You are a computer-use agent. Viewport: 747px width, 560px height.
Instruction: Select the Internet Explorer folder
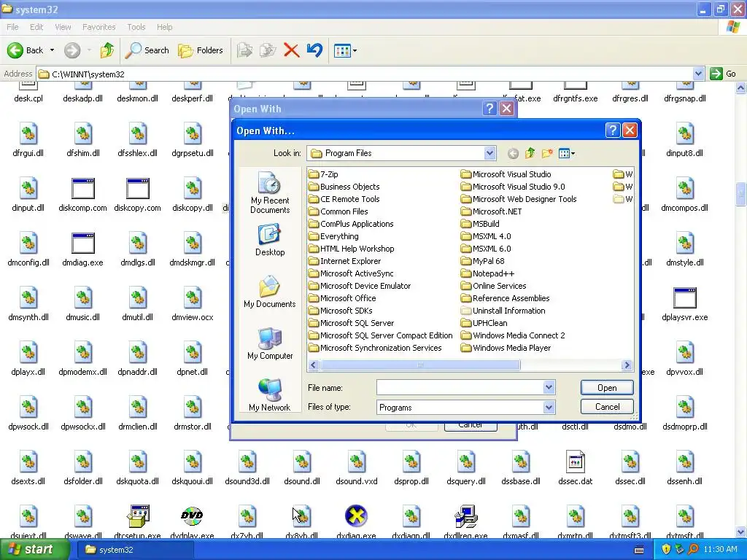(x=345, y=261)
